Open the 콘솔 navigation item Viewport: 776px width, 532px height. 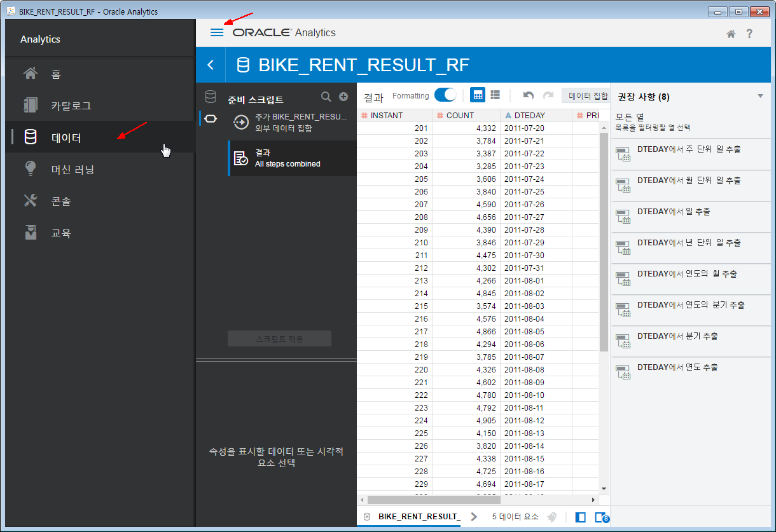pos(99,201)
